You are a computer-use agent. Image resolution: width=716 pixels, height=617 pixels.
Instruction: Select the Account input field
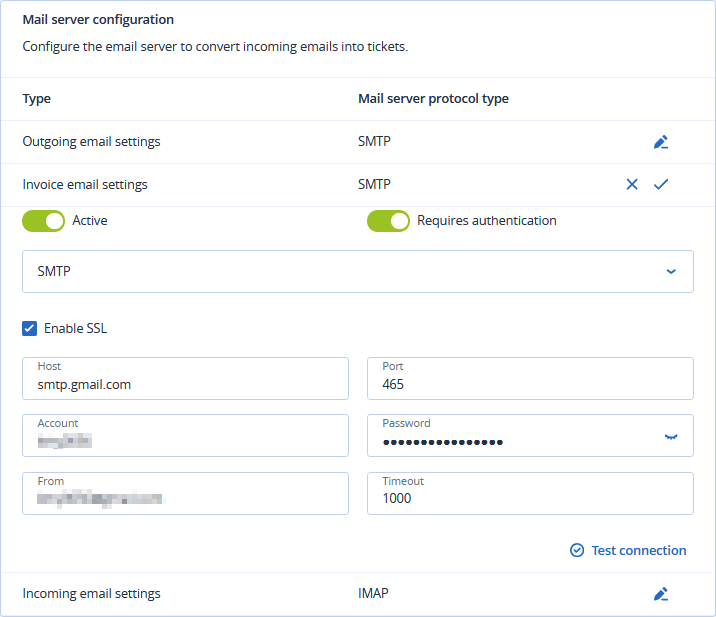tap(185, 436)
